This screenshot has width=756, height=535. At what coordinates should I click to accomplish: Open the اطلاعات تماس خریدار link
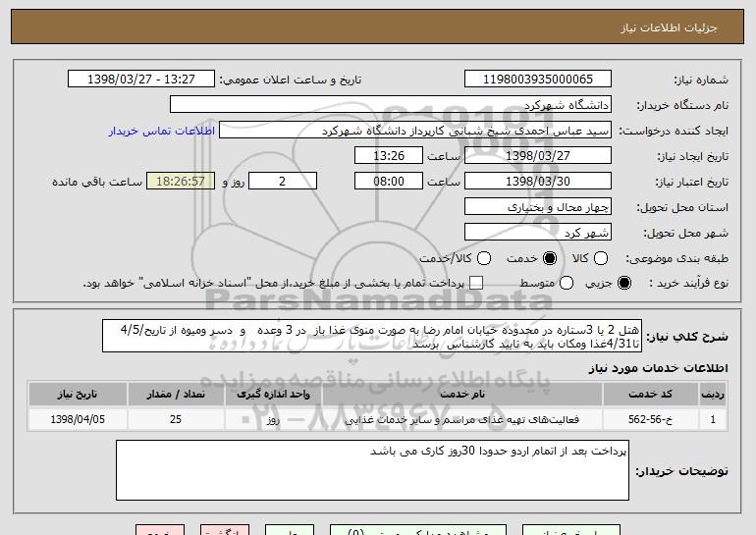[162, 131]
